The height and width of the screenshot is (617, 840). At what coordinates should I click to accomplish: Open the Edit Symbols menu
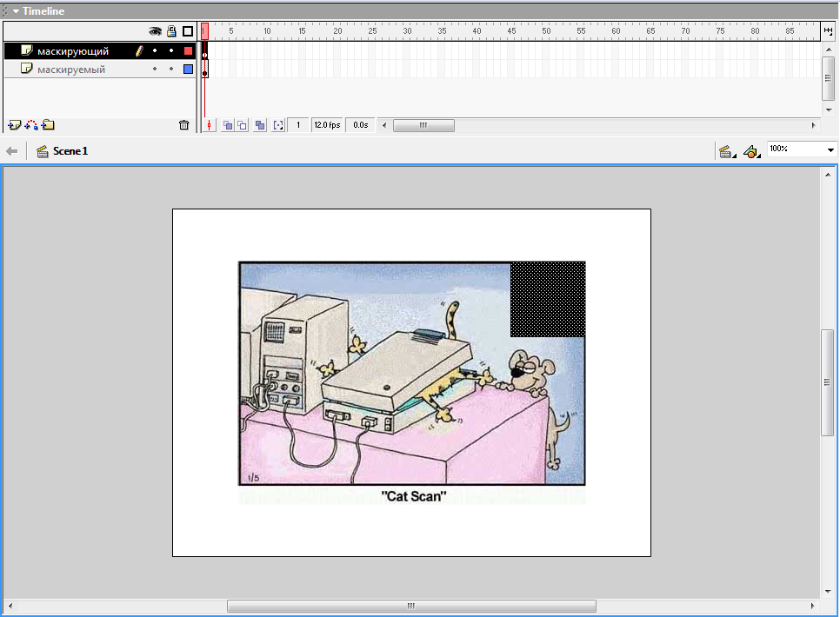[x=752, y=152]
